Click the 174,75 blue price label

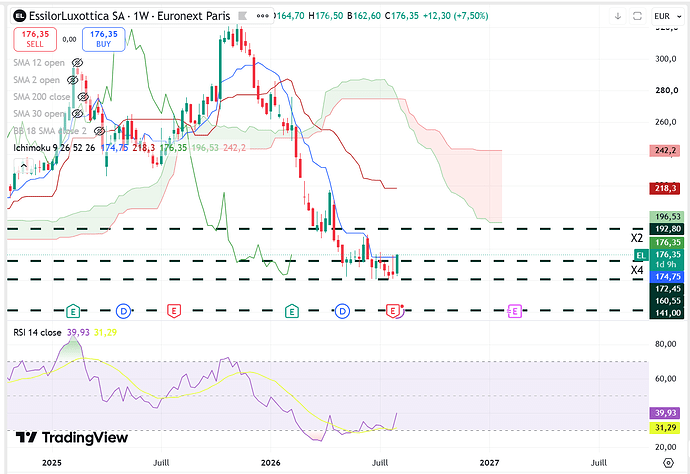pyautogui.click(x=667, y=276)
